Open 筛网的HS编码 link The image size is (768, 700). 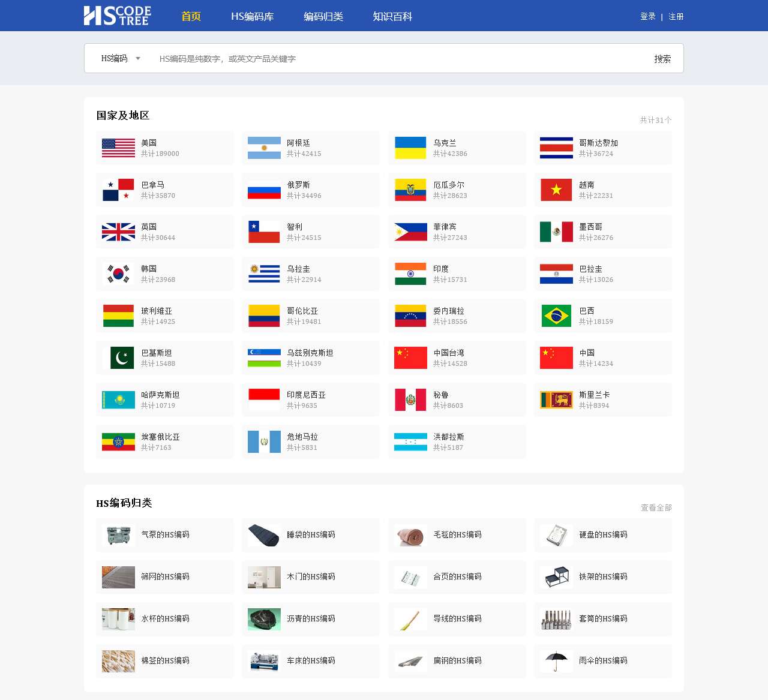click(x=165, y=576)
